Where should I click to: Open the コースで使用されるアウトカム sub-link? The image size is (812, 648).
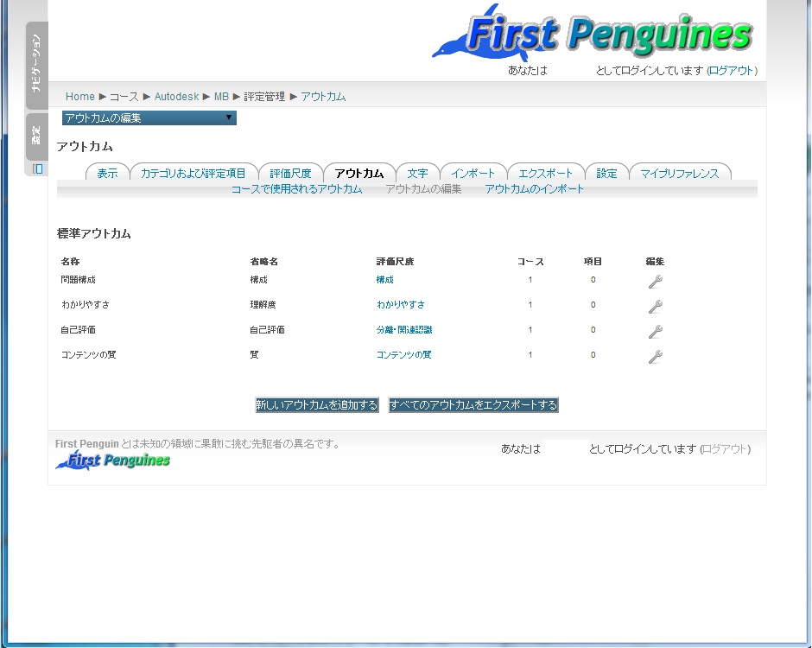click(x=296, y=189)
